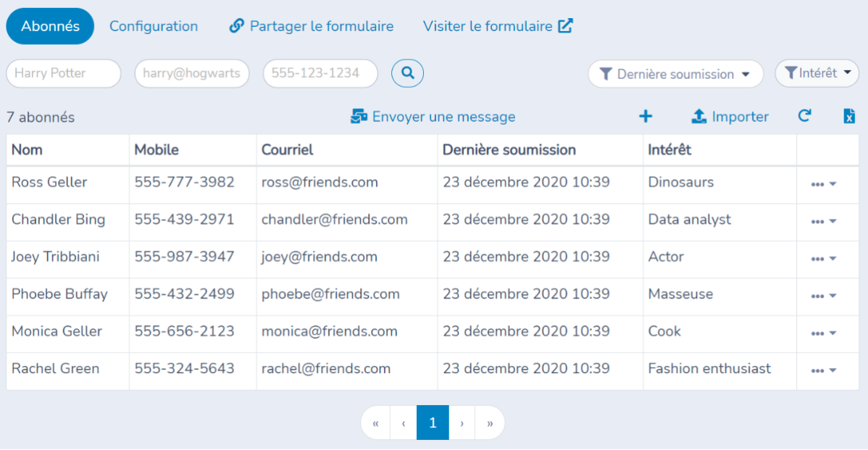This screenshot has height=450, width=868.
Task: Open actions menu for Phoebe Buffay
Action: coord(824,296)
